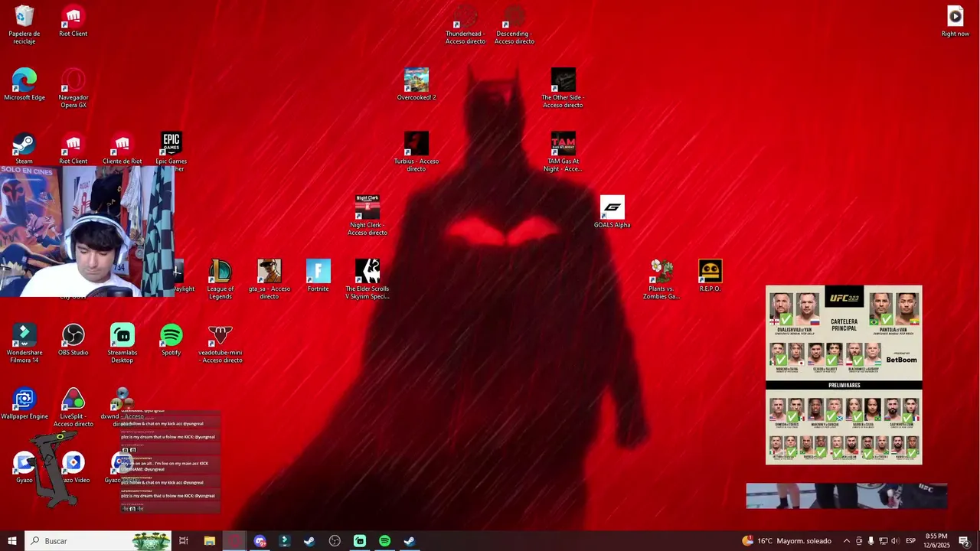The width and height of the screenshot is (980, 551).
Task: Open the volume control tray icon
Action: tap(895, 541)
